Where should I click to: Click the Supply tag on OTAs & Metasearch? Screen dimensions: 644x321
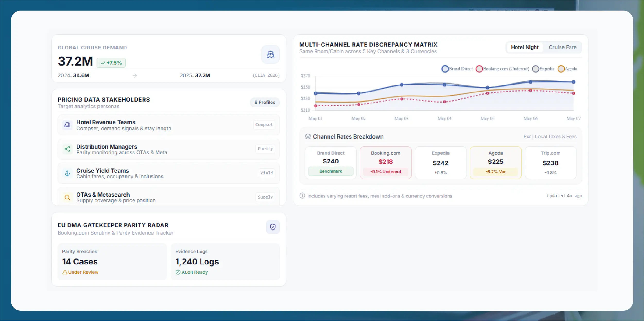pyautogui.click(x=265, y=197)
